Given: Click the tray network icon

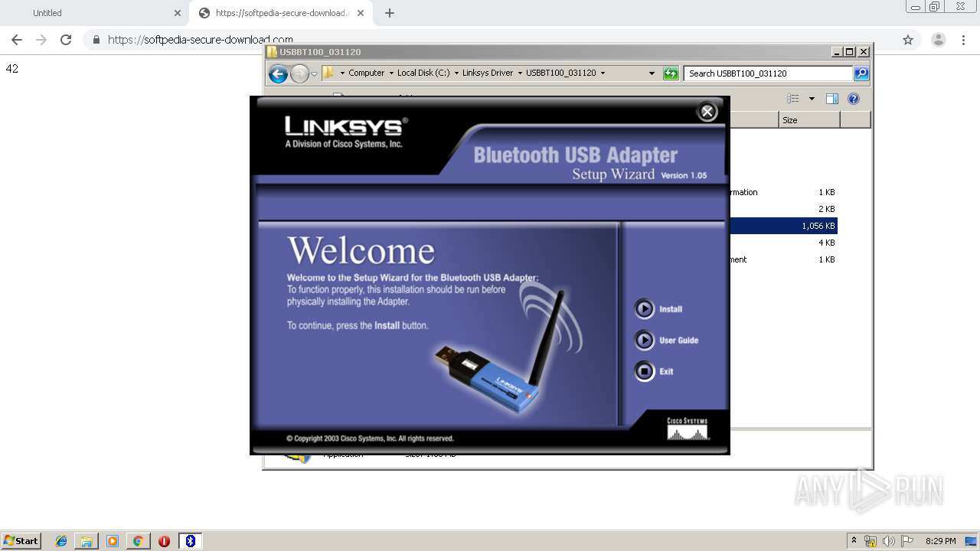Looking at the screenshot, I should [x=871, y=541].
